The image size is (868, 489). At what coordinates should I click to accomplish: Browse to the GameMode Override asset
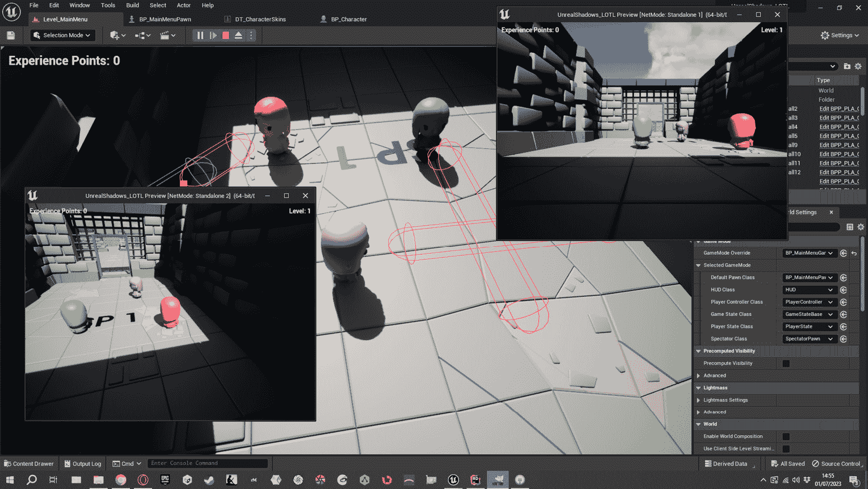[x=843, y=253]
